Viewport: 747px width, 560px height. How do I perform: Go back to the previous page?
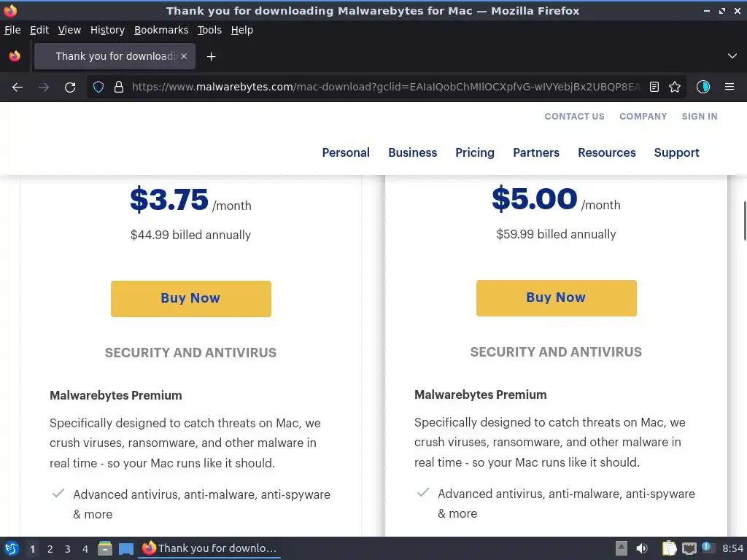pyautogui.click(x=18, y=87)
